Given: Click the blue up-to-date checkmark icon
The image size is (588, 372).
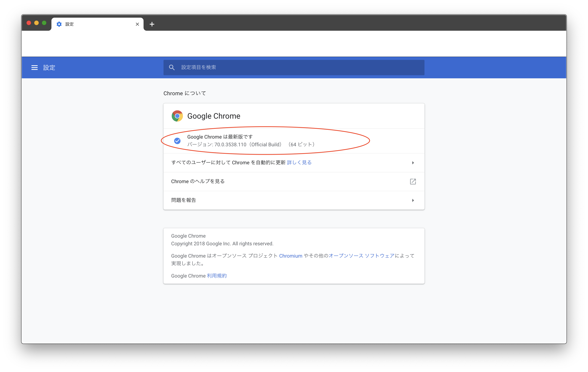Looking at the screenshot, I should click(x=177, y=141).
